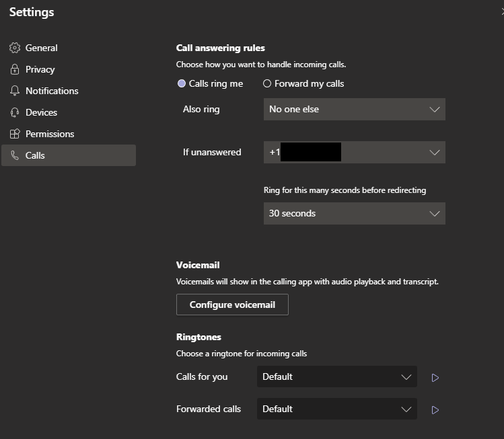This screenshot has height=439, width=504.
Task: Go to the Devices settings section
Action: 41,112
